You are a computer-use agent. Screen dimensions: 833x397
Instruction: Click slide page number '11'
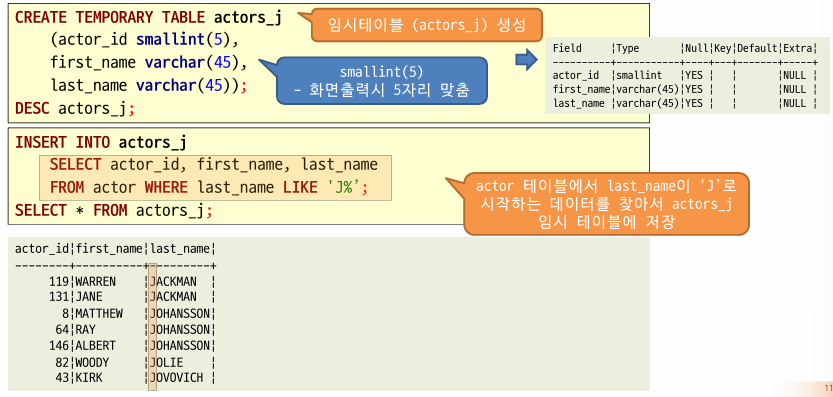tap(828, 387)
